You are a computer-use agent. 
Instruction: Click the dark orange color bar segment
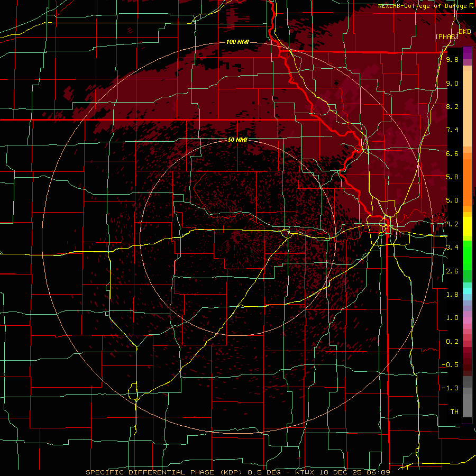pos(467,183)
